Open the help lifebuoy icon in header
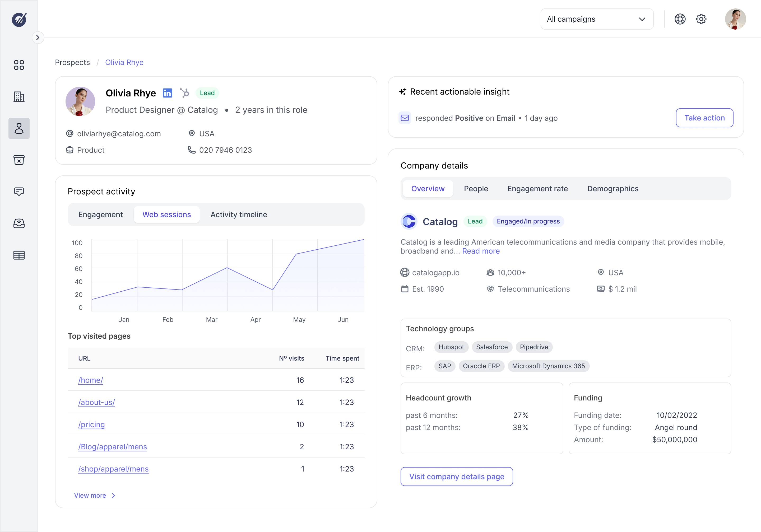Image resolution: width=761 pixels, height=532 pixels. [x=680, y=19]
